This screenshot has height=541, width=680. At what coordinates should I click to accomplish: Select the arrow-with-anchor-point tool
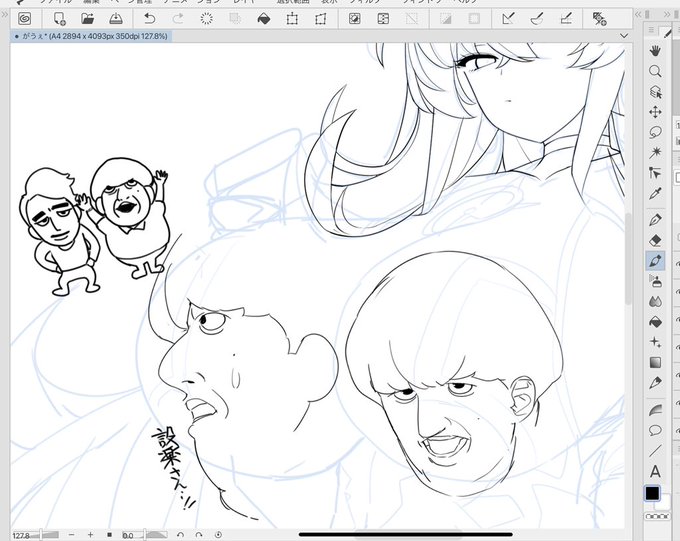point(655,174)
